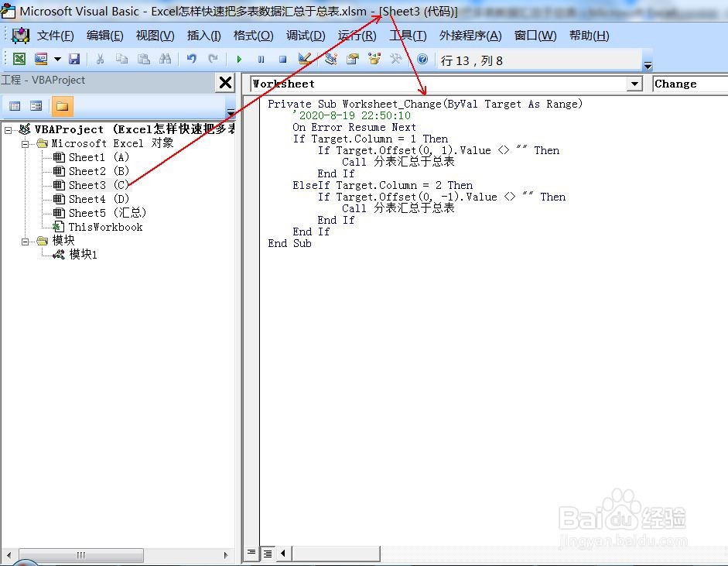The height and width of the screenshot is (566, 728).
Task: Open the Insert object dropdown arrow
Action: [x=57, y=59]
